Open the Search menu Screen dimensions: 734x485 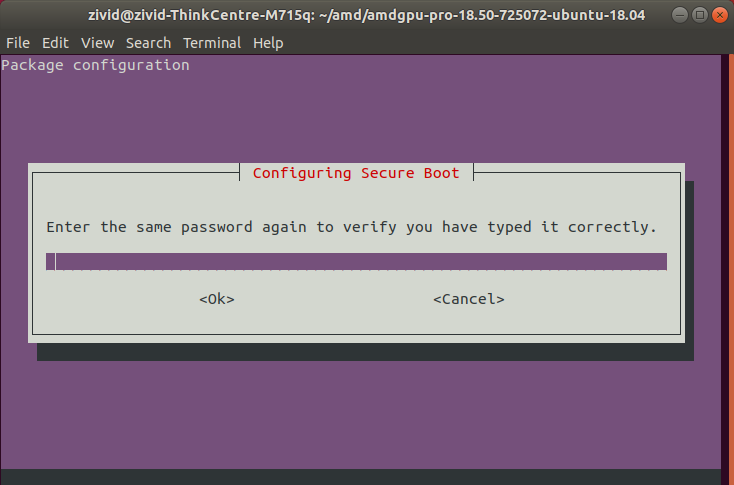[148, 43]
